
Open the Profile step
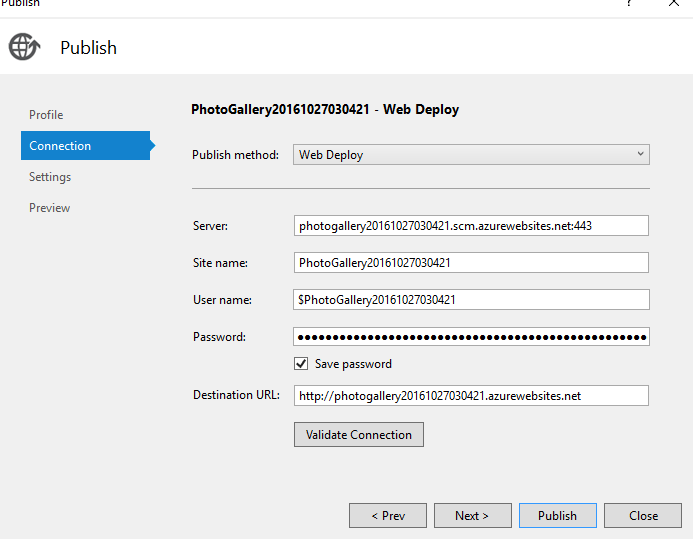46,115
